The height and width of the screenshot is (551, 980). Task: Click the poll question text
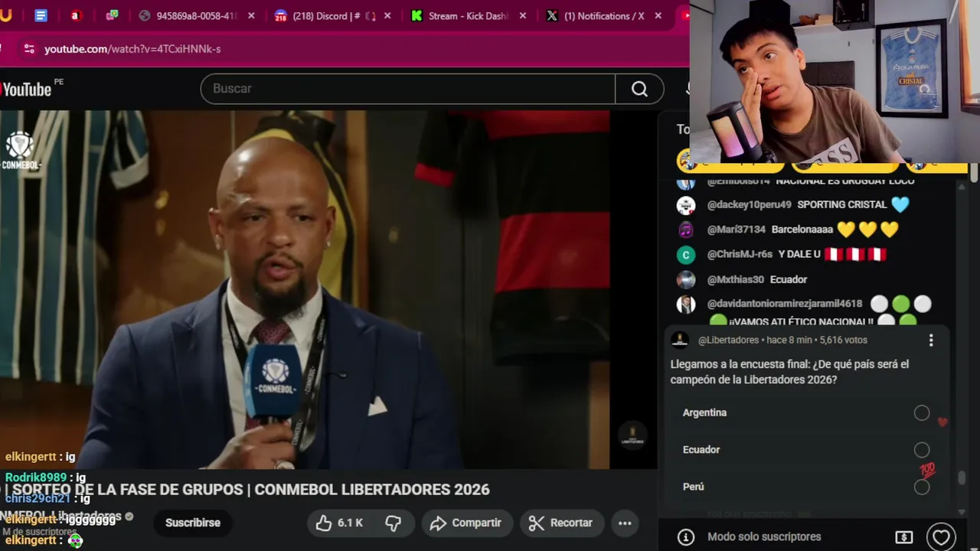tap(789, 372)
